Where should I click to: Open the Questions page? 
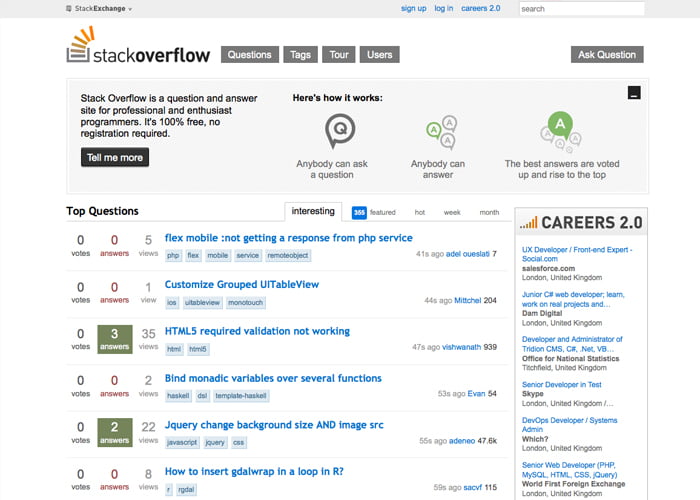[250, 54]
